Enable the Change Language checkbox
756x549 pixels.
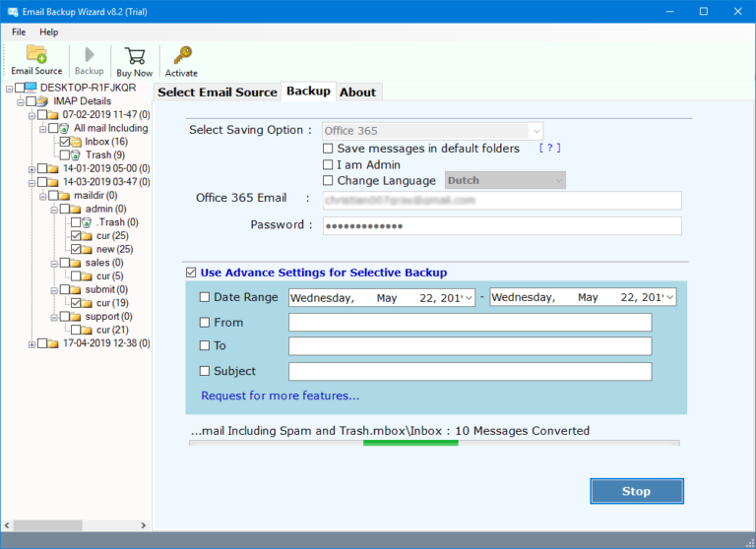[328, 181]
